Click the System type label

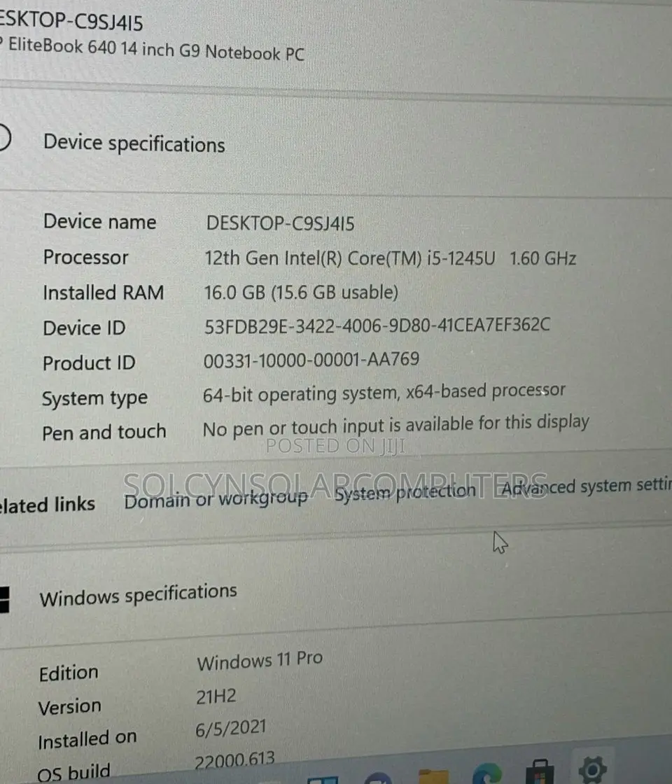point(95,398)
